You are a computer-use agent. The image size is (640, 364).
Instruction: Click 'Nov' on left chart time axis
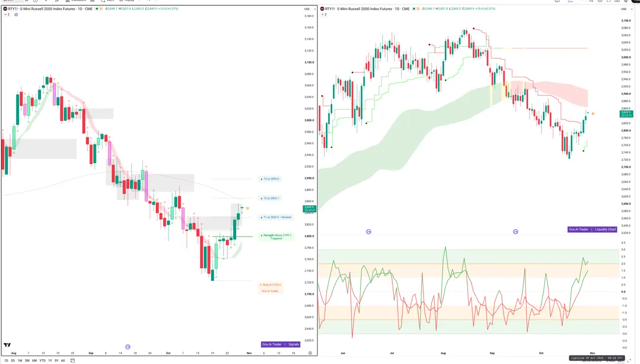pyautogui.click(x=249, y=353)
